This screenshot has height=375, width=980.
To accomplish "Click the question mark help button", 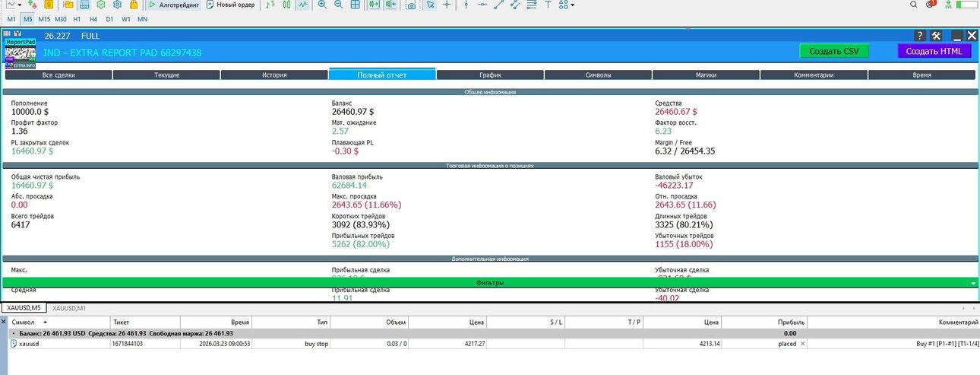I will [x=919, y=35].
